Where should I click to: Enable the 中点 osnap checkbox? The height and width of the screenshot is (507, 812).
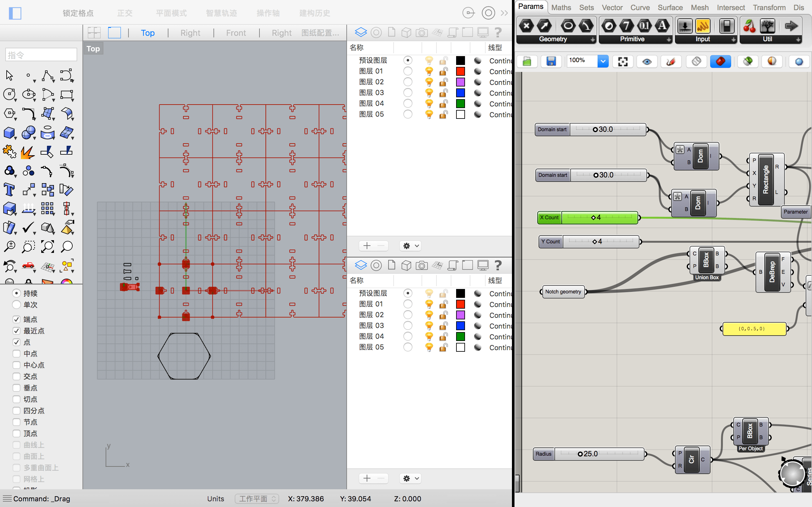click(16, 353)
